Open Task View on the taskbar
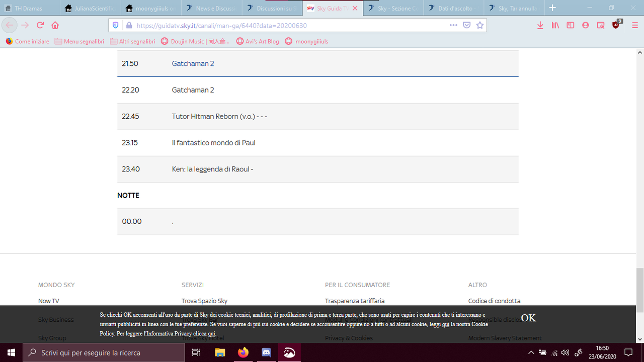Image resolution: width=644 pixels, height=362 pixels. click(x=196, y=352)
